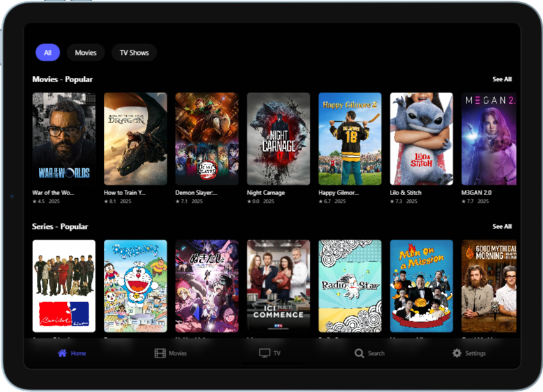Viewport: 543px width, 392px height.
Task: Open the Lilo & Stitch poster
Action: coord(421,139)
